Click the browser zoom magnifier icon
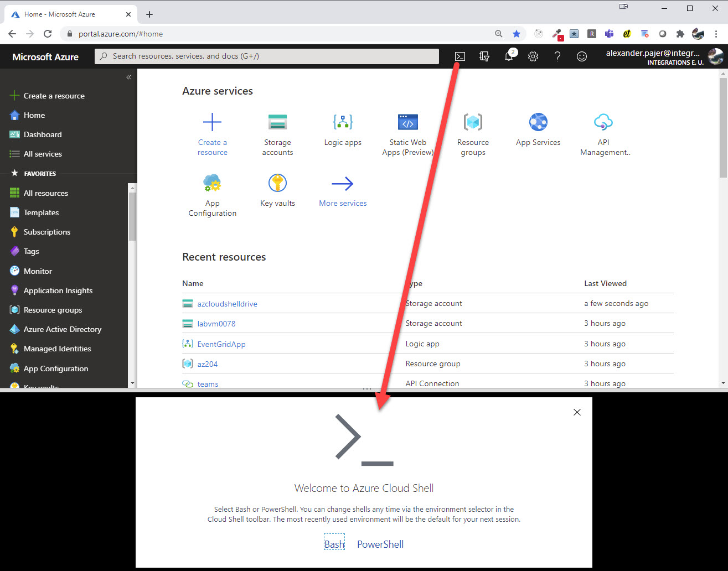Viewport: 728px width, 571px height. coord(499,34)
